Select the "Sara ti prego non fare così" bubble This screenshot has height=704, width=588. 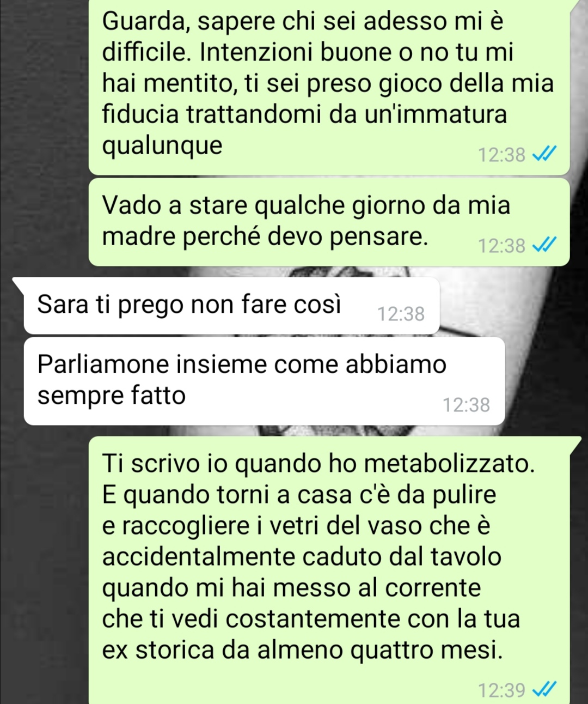click(231, 306)
